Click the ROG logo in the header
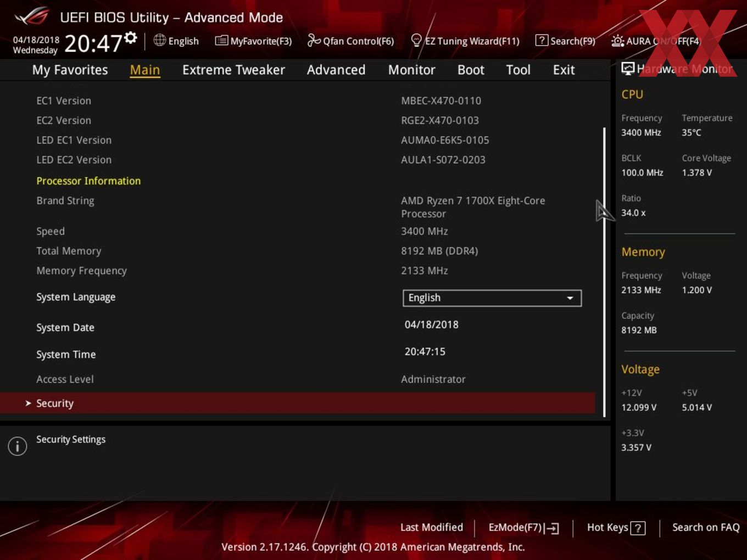Screen dimensions: 747x560 click(32, 16)
